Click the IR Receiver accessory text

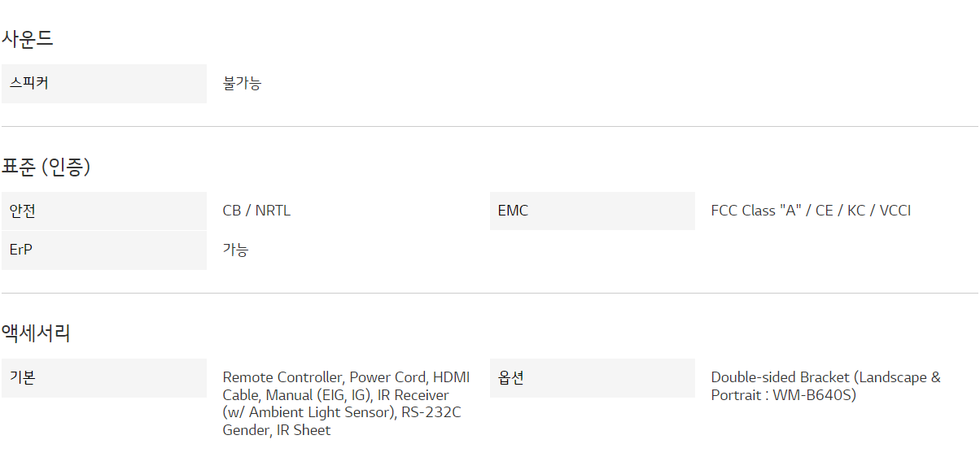click(413, 395)
